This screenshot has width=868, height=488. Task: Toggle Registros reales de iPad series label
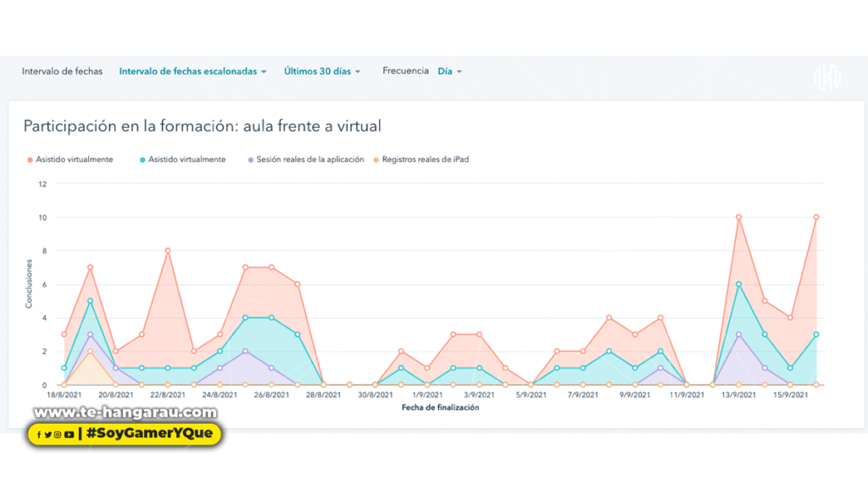(425, 159)
